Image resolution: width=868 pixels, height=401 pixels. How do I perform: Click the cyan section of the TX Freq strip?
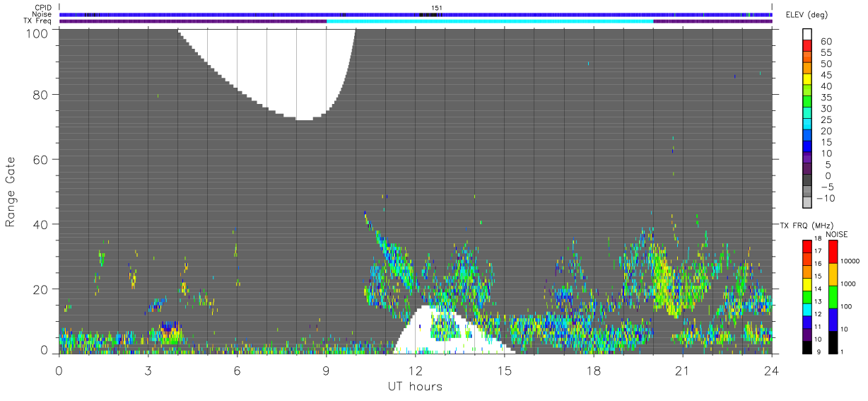[490, 21]
